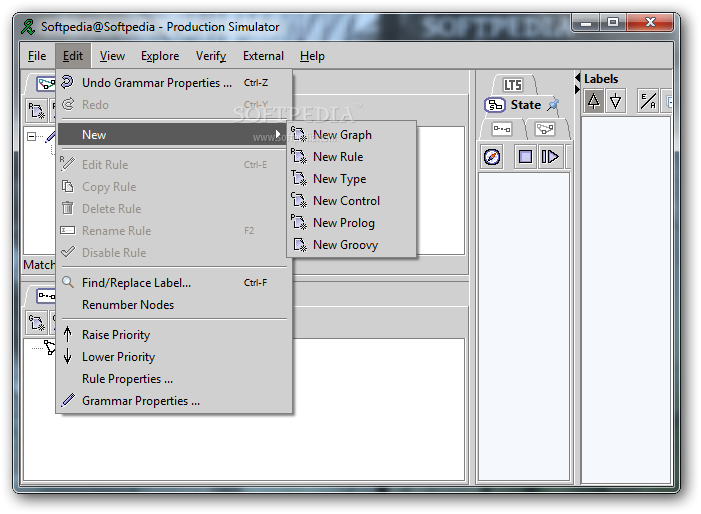
Task: Click the up-triangle label filter icon
Action: click(x=594, y=101)
